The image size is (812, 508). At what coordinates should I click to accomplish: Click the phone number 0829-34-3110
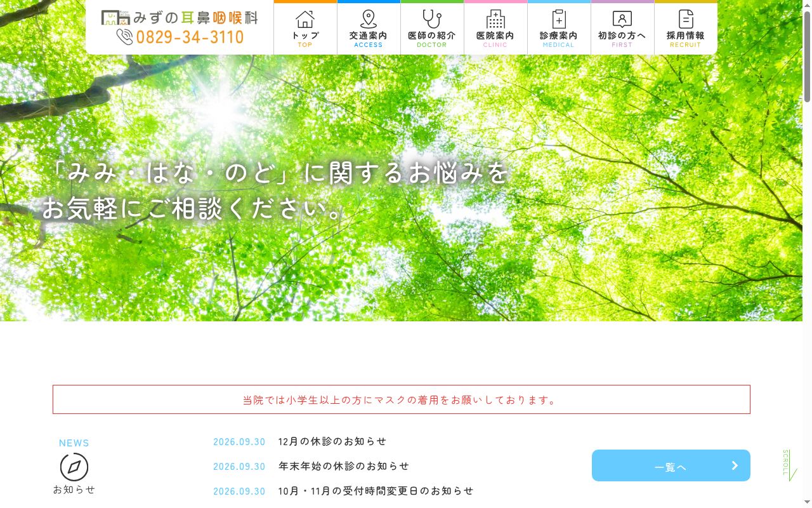(x=190, y=37)
